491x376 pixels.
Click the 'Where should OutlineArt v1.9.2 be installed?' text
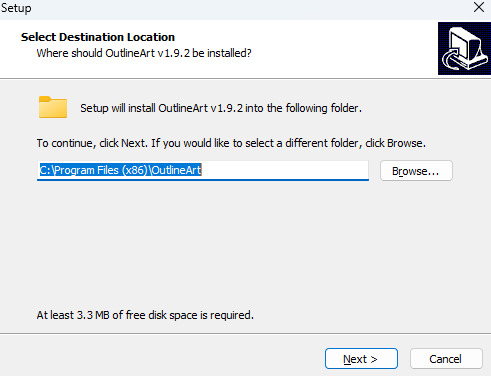144,53
